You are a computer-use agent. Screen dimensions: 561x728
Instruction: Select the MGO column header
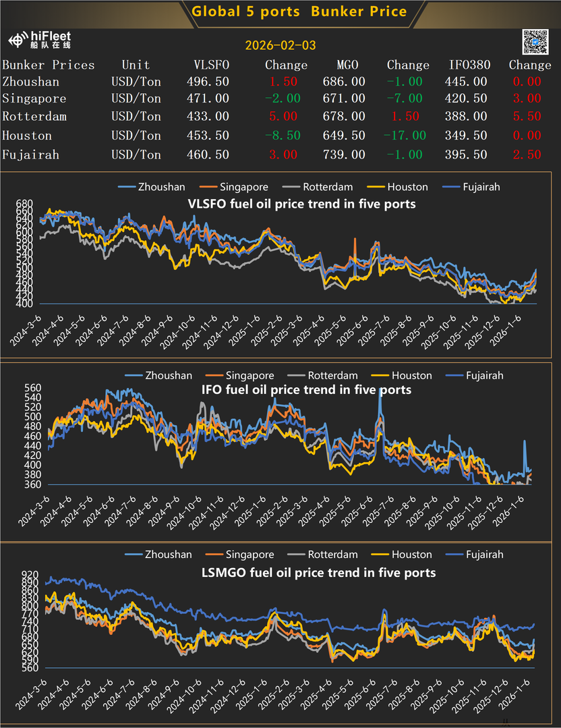coord(347,65)
